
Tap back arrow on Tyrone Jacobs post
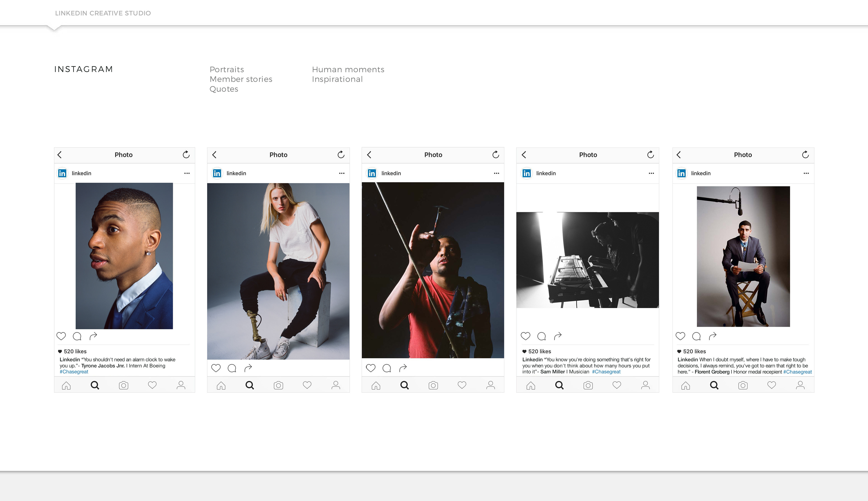click(59, 155)
